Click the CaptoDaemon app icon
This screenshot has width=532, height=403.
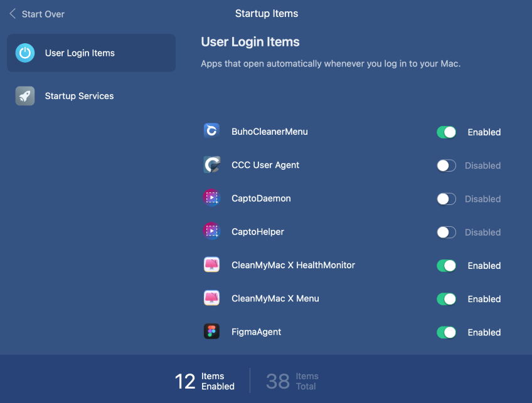[x=211, y=197]
